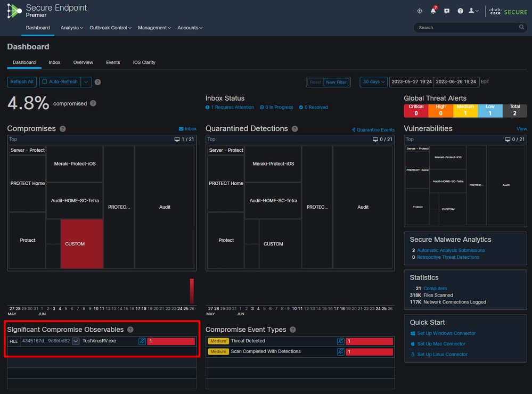Image resolution: width=532 pixels, height=394 pixels.
Task: Mute the TestVirusRV.exe observable row
Action: (x=142, y=341)
